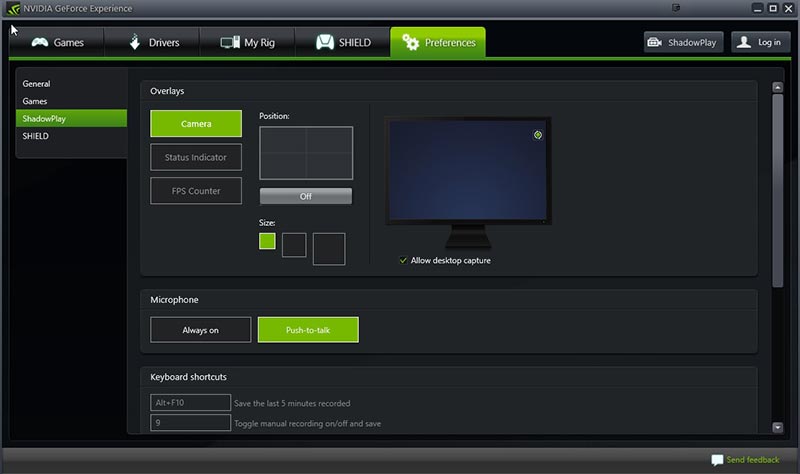Click the scrollbar down arrow
Image resolution: width=800 pixels, height=474 pixels.
[x=777, y=427]
